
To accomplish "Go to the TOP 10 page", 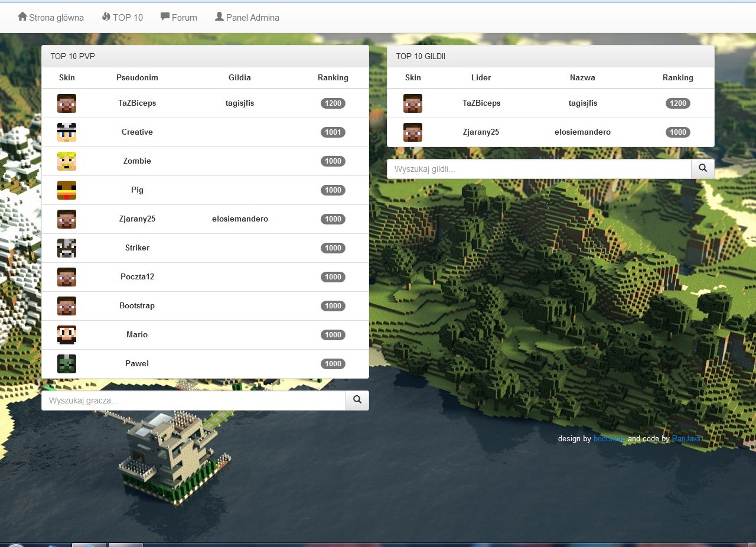I will click(122, 17).
